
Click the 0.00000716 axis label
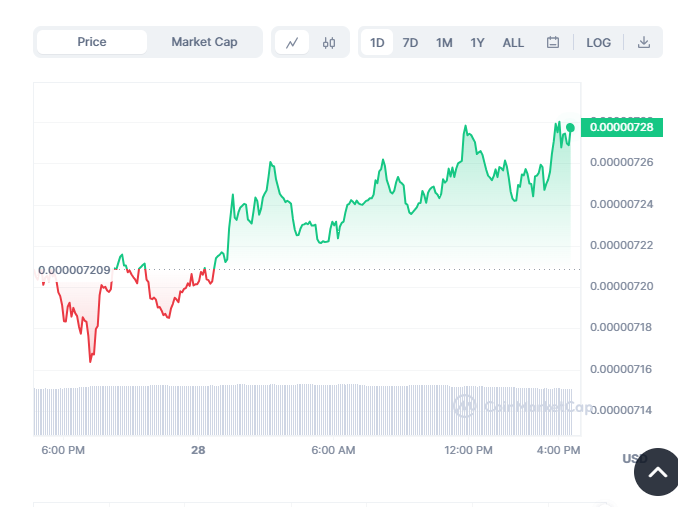click(621, 369)
